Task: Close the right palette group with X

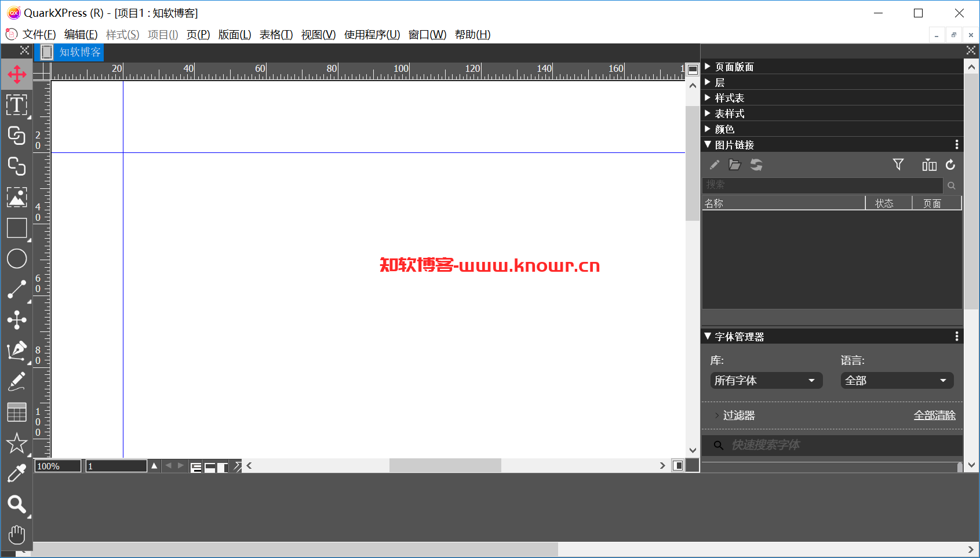Action: pos(971,50)
